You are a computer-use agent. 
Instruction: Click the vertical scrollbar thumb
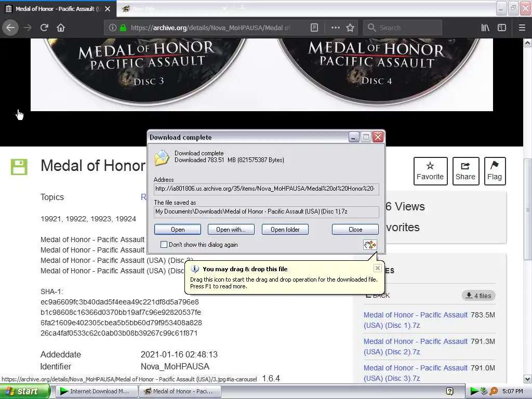[x=527, y=210]
